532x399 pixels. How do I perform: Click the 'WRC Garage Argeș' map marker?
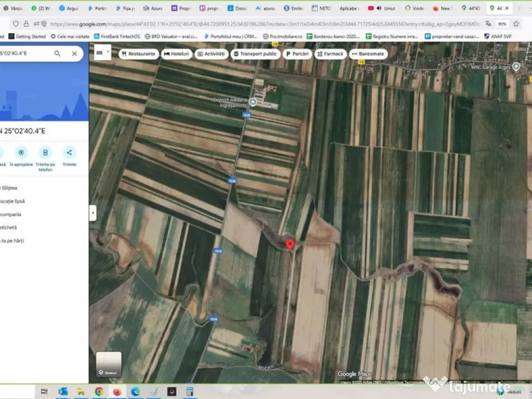(516, 66)
